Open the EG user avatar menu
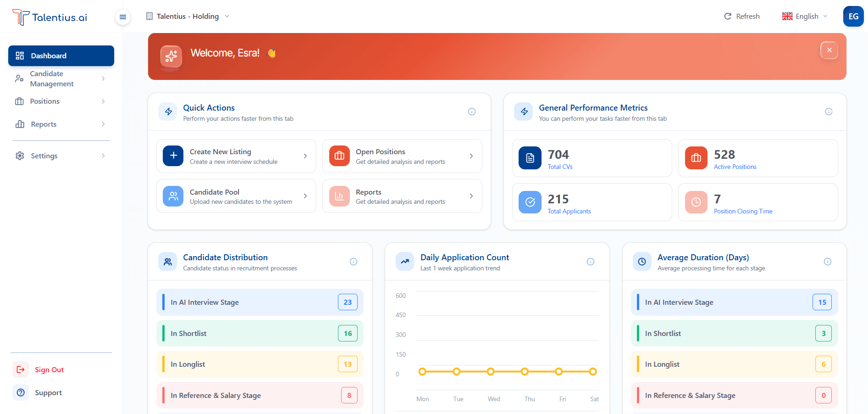Image resolution: width=868 pixels, height=414 pixels. tap(853, 16)
